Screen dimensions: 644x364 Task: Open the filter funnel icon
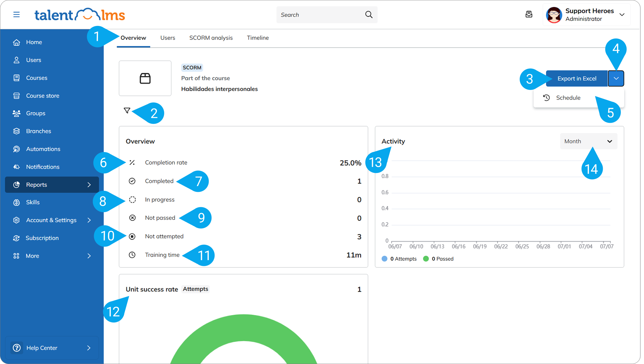coord(127,111)
